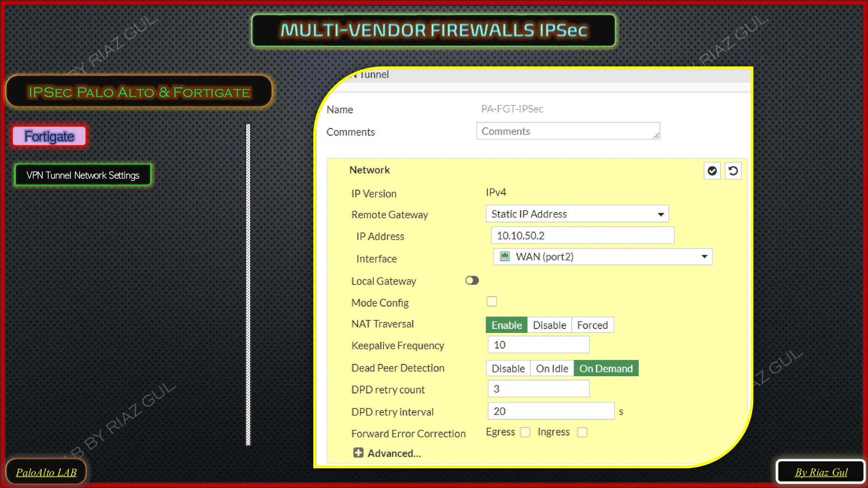Enable Egress forward error correction checkbox
868x488 pixels.
pyautogui.click(x=525, y=432)
